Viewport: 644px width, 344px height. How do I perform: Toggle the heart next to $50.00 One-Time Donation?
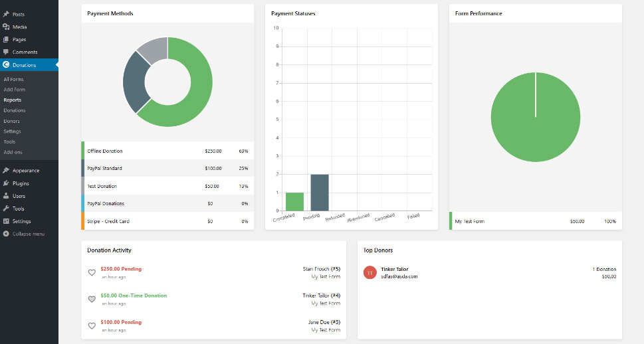[92, 299]
